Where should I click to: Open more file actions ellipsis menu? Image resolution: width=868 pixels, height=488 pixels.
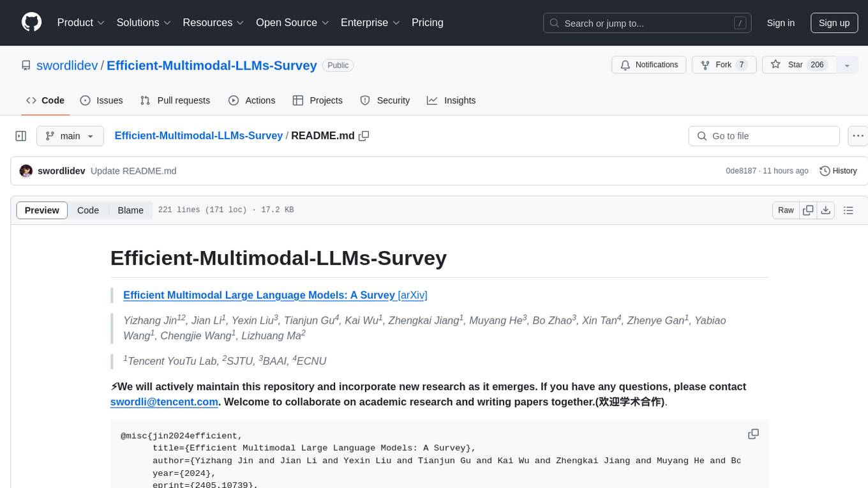pos(858,136)
